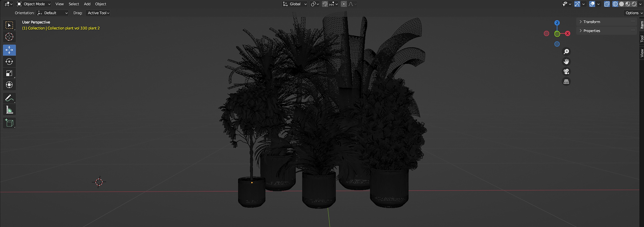Open selectability and visibility dropdown
The width and height of the screenshot is (644, 227).
coord(567,4)
